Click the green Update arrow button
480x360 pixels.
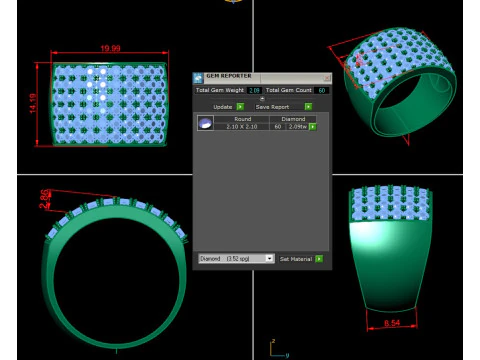pos(240,107)
